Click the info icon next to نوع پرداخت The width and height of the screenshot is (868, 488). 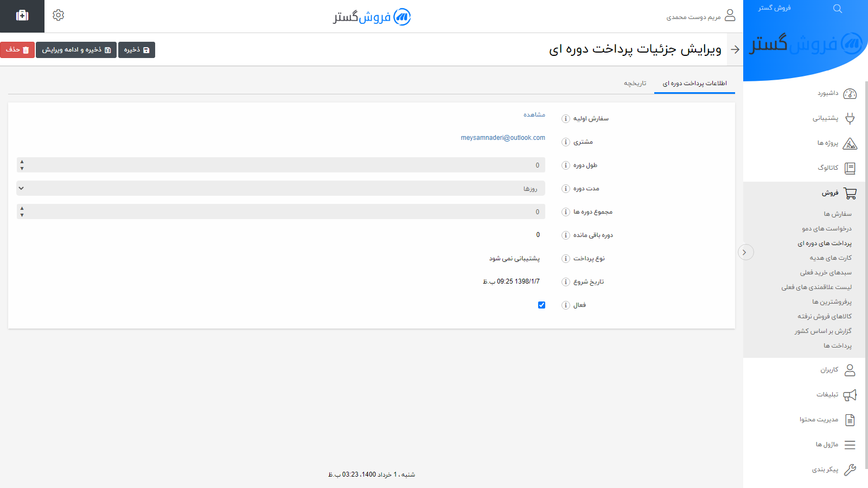(565, 258)
